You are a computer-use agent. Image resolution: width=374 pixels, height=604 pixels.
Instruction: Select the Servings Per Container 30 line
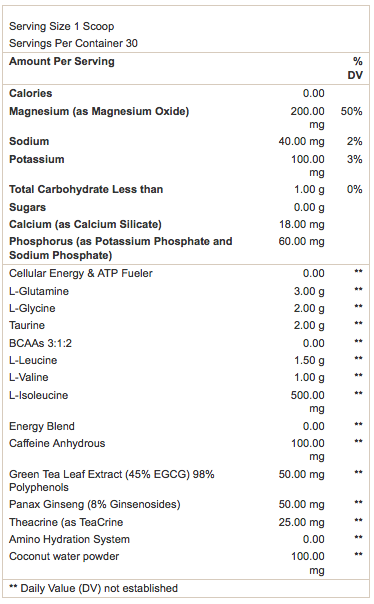pos(73,43)
